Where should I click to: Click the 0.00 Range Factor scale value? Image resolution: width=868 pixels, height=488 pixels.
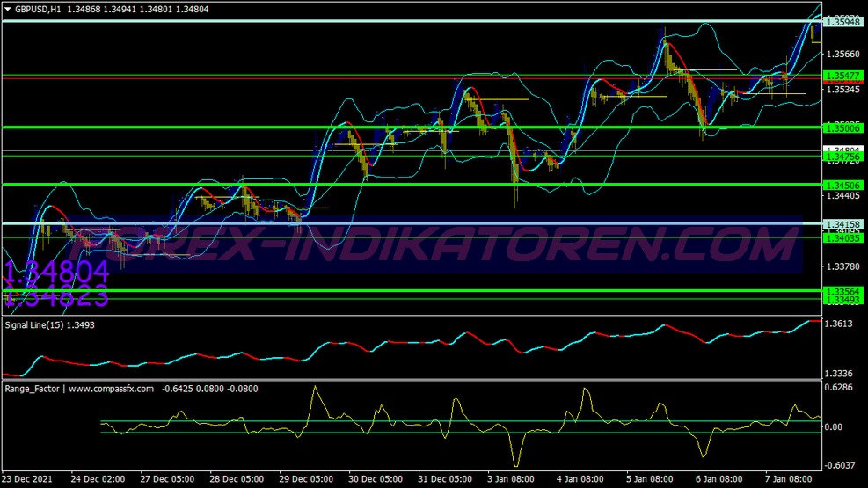pyautogui.click(x=834, y=426)
